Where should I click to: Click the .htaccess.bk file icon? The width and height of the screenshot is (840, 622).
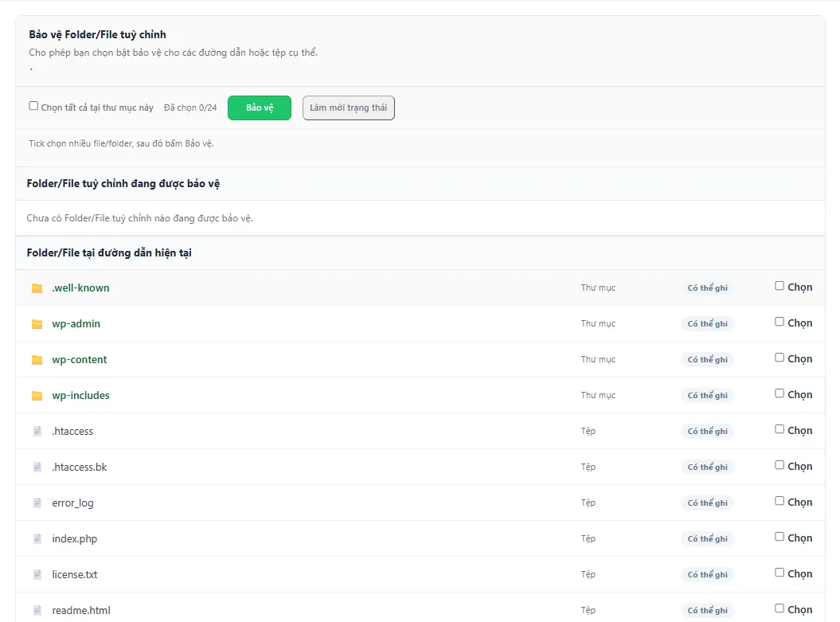37,467
